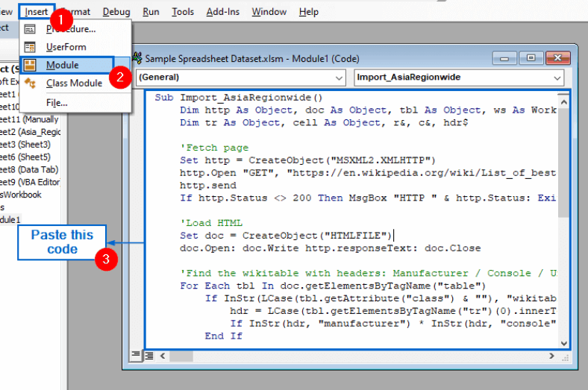Open the Insert menu
The image size is (588, 390).
[37, 12]
